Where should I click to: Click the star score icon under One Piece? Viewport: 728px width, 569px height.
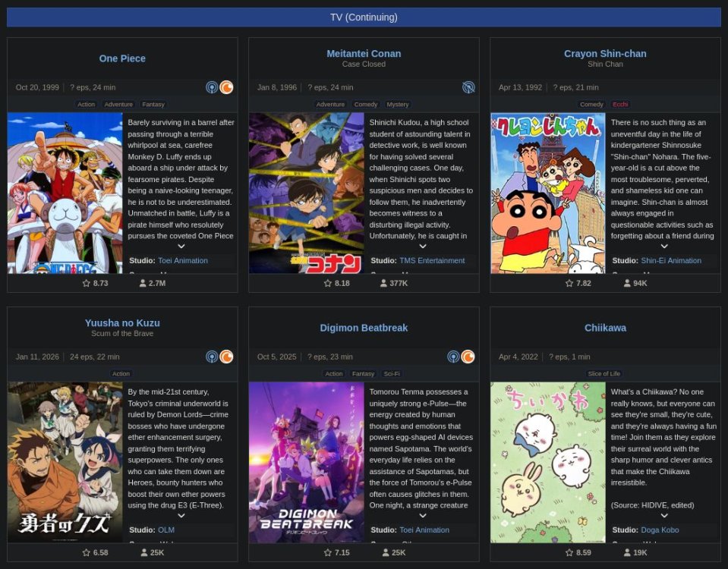point(86,283)
